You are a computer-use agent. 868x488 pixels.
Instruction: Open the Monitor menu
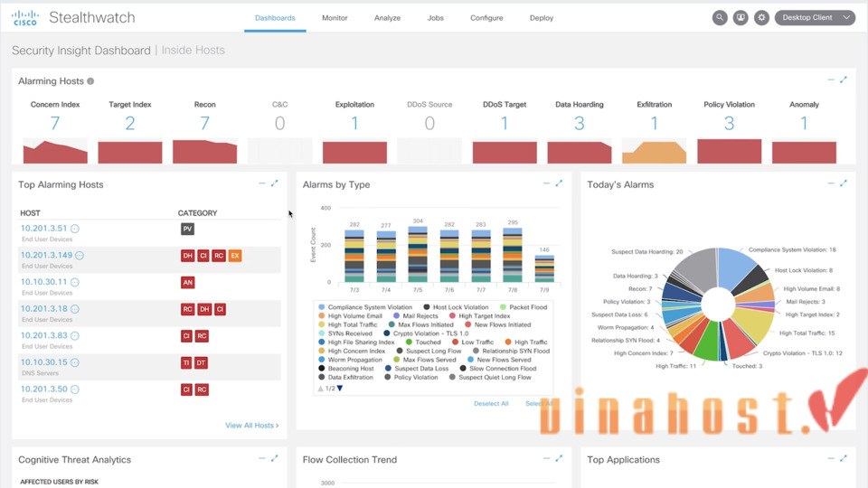[x=335, y=18]
